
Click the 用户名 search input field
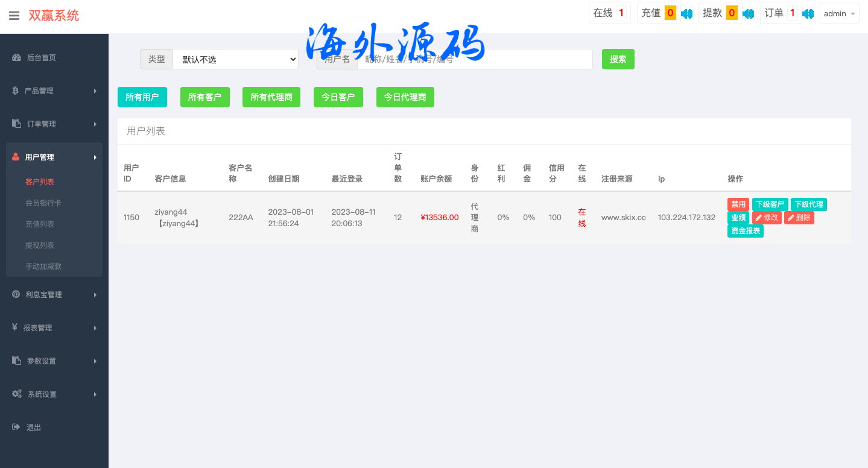[x=474, y=59]
